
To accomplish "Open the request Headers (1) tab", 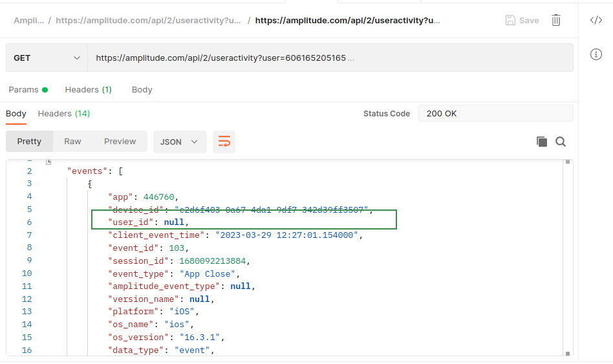I will 89,89.
